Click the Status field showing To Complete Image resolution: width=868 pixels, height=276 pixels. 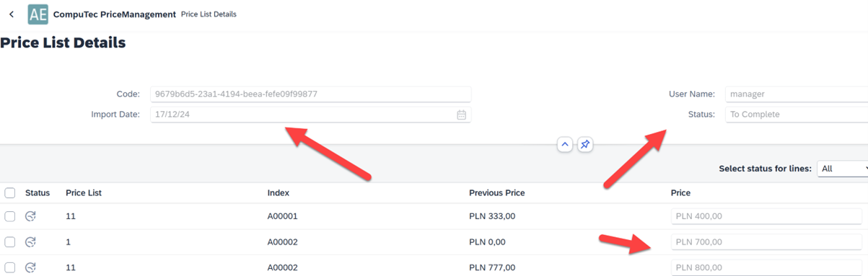coord(797,115)
